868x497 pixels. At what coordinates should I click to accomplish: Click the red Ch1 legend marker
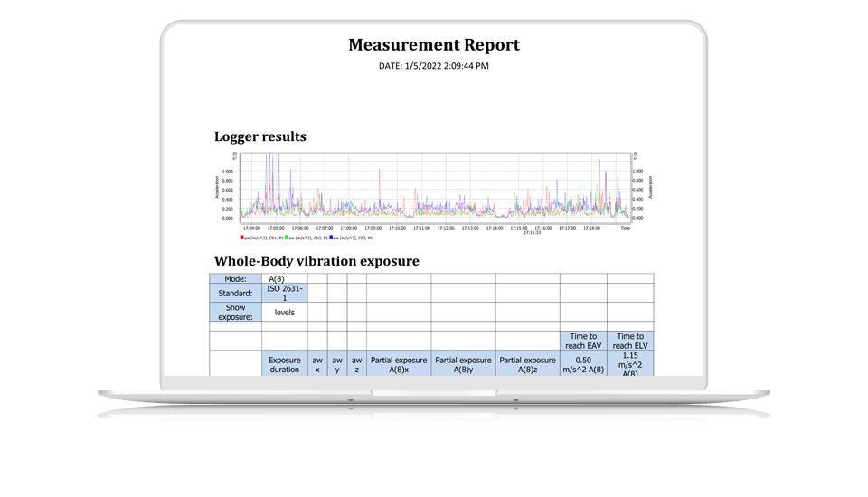(242, 238)
